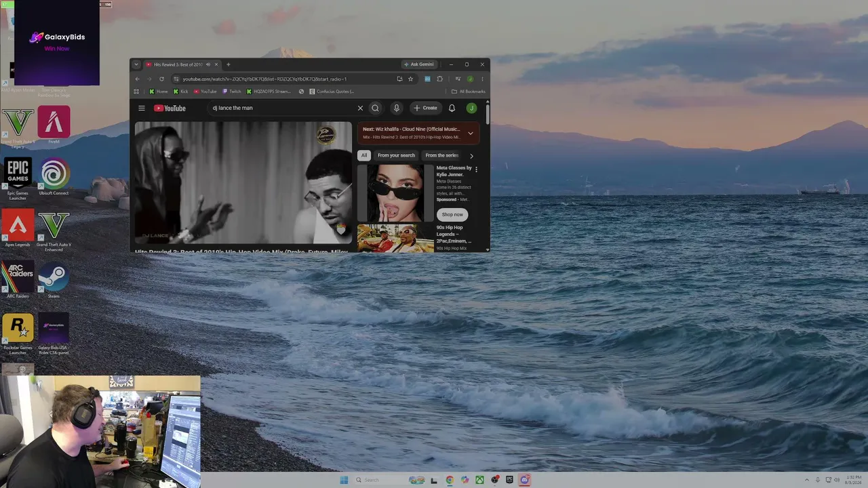This screenshot has width=868, height=488.
Task: Open Galaxy Bids USA desktop shortcut
Action: (54, 334)
